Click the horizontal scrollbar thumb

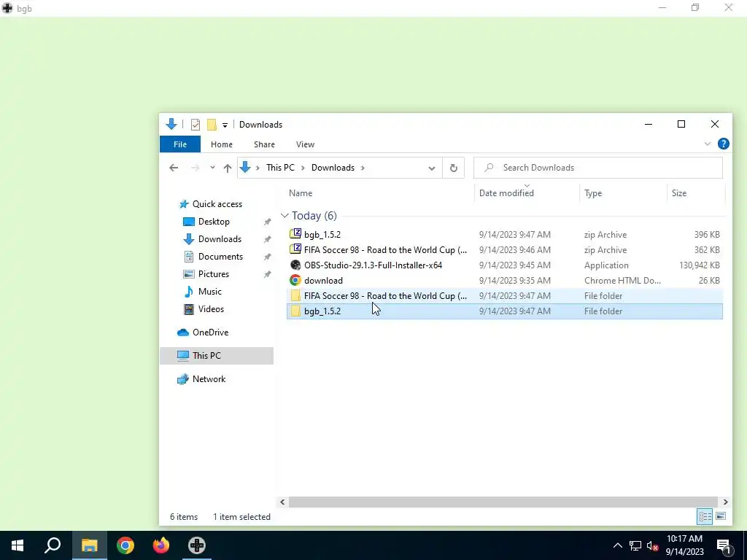pos(503,502)
